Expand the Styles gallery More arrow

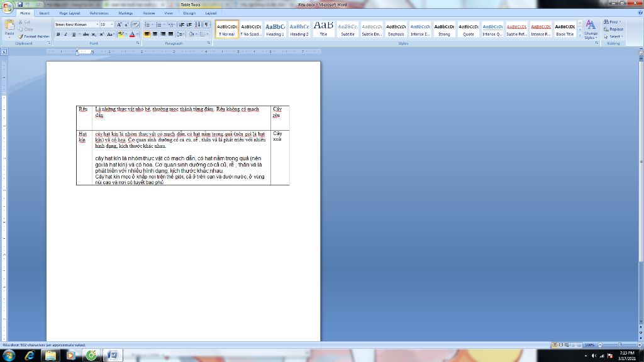(580, 36)
